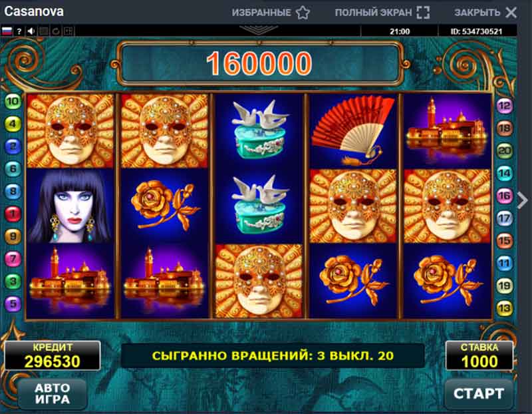The image size is (532, 414).
Task: Click the red fan symbol on reel four
Action: [x=353, y=130]
